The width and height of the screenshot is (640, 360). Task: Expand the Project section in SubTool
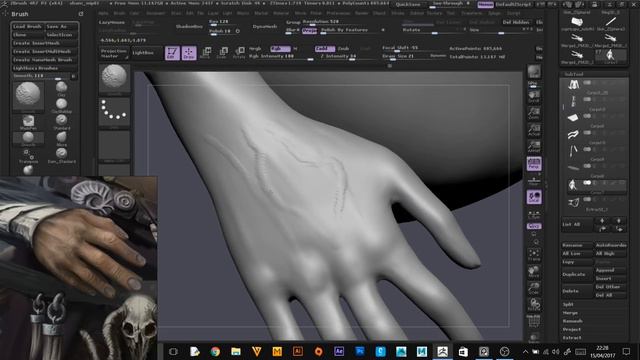coord(571,329)
